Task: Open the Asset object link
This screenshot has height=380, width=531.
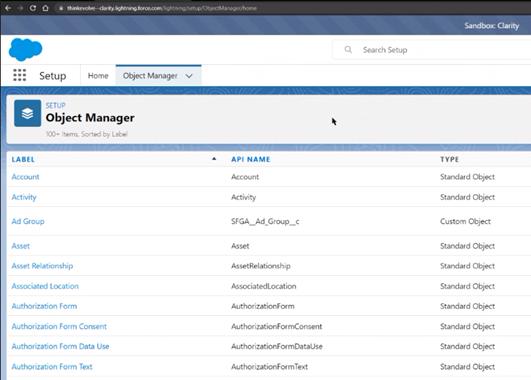Action: pyautogui.click(x=21, y=246)
